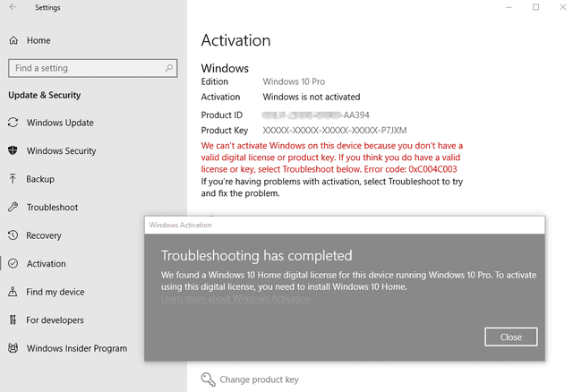Click the Troubleshoot wrench icon
The image size is (573, 392).
(x=13, y=207)
